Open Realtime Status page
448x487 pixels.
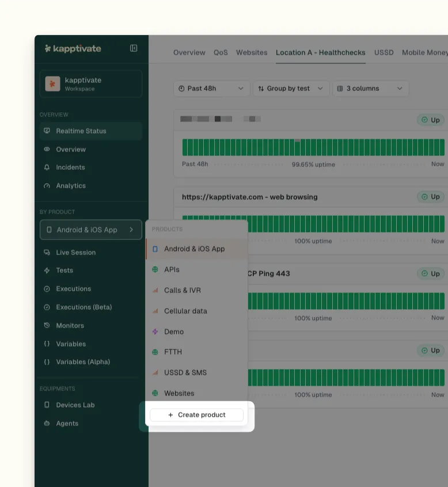(91, 131)
